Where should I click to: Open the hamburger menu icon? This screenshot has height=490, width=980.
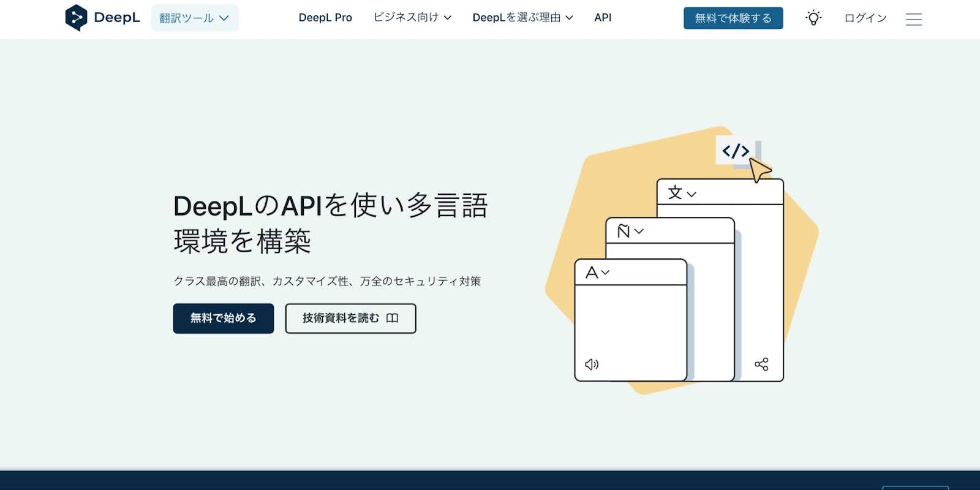point(913,19)
